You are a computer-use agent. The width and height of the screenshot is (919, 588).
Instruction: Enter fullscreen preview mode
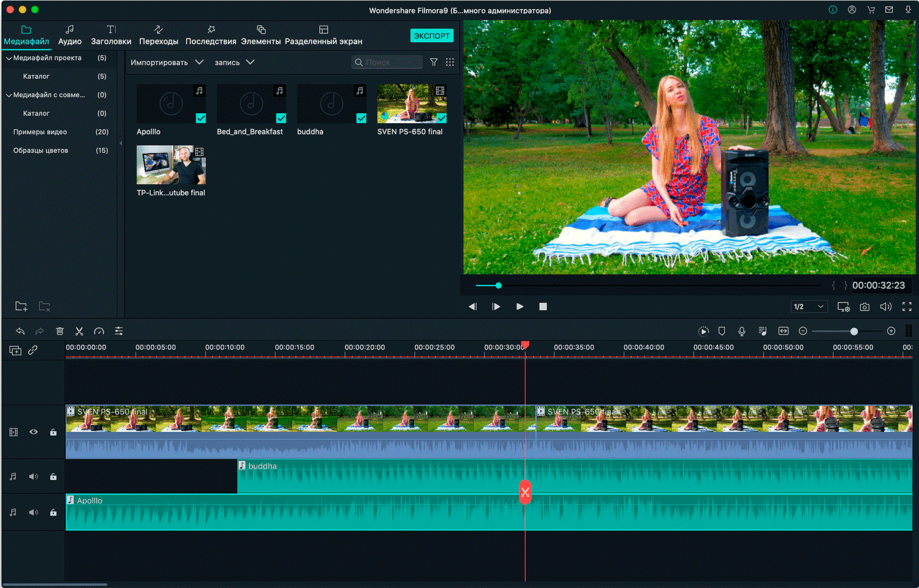(907, 307)
